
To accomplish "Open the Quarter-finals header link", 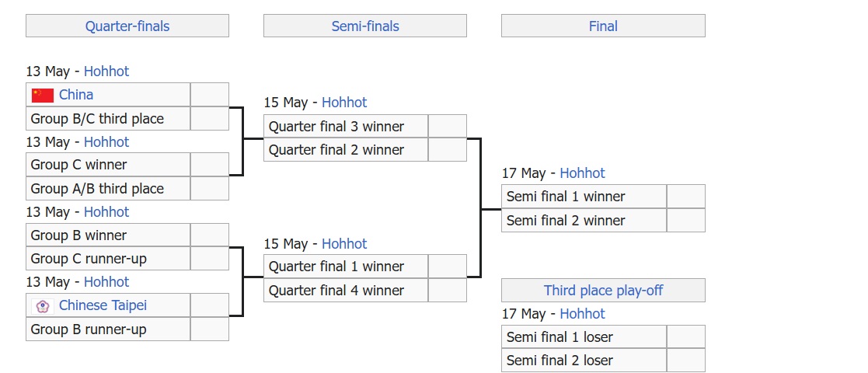I will [x=127, y=26].
